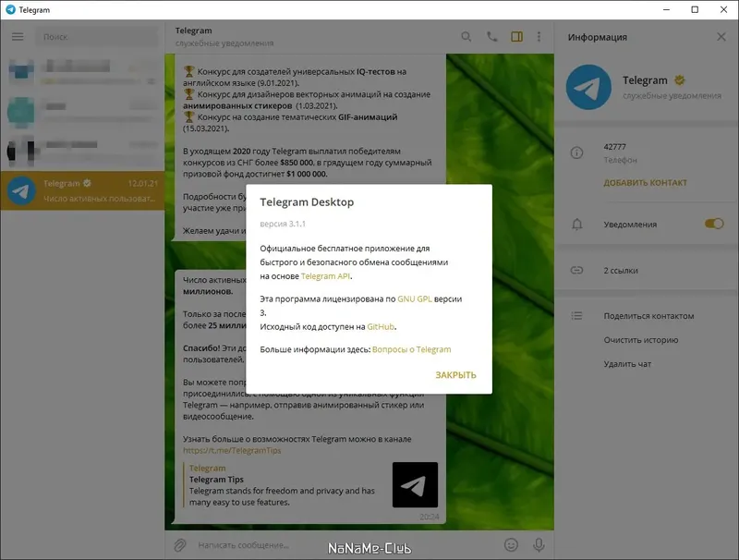Open the three-dot chat options menu
The width and height of the screenshot is (739, 560).
click(x=539, y=37)
